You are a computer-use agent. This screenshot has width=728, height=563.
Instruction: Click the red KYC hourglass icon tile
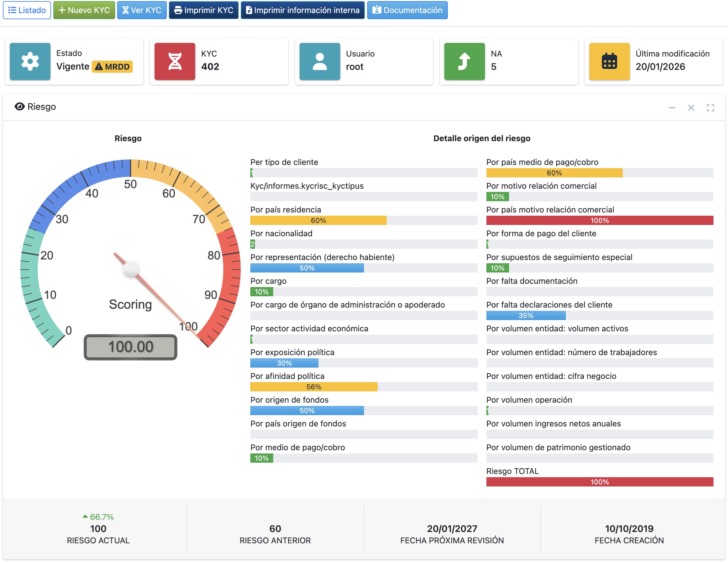pyautogui.click(x=175, y=61)
